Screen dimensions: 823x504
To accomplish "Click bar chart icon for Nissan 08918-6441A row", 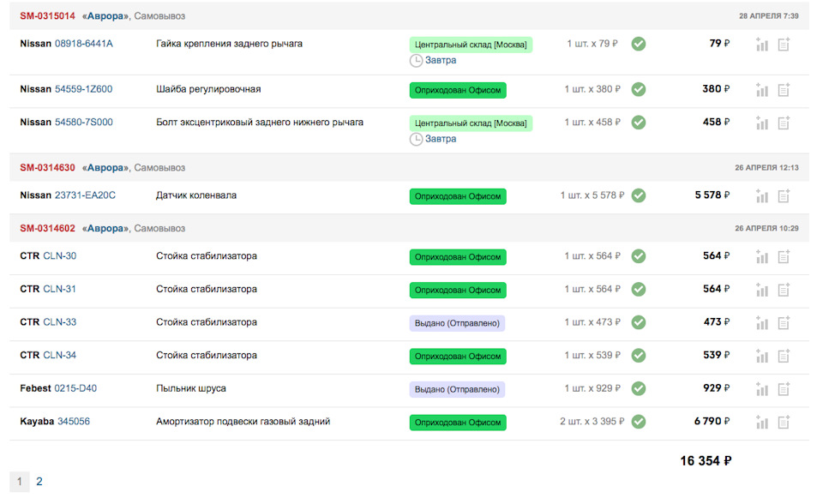I will pos(762,45).
